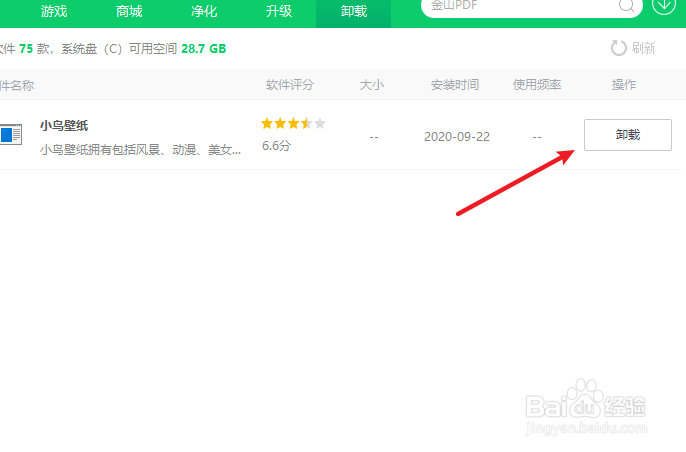Click the 2020-09-22 install date
This screenshot has height=452, width=686.
pyautogui.click(x=457, y=137)
